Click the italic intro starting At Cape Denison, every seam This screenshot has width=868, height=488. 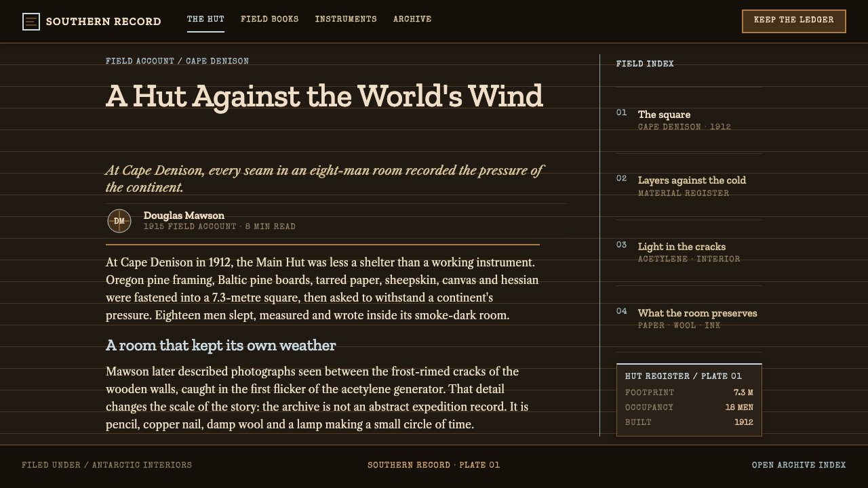coord(324,179)
